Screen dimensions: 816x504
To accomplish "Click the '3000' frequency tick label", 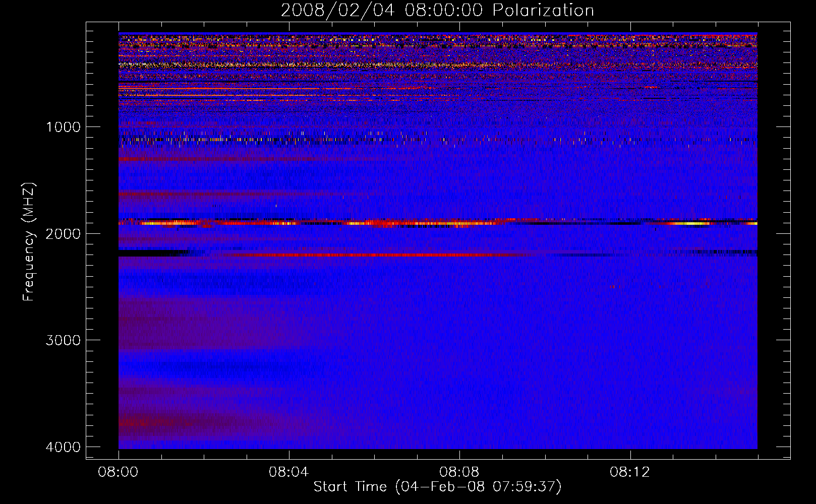I will [x=64, y=340].
